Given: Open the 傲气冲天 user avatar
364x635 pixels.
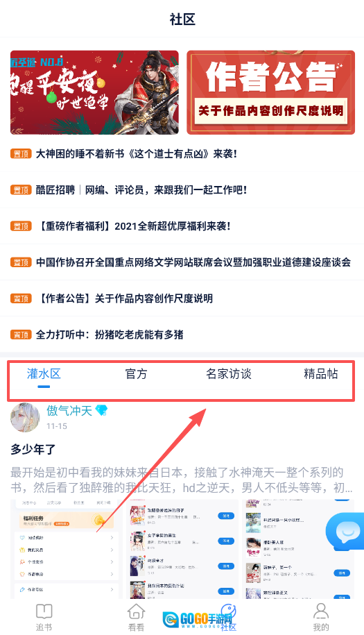Looking at the screenshot, I should 25,418.
